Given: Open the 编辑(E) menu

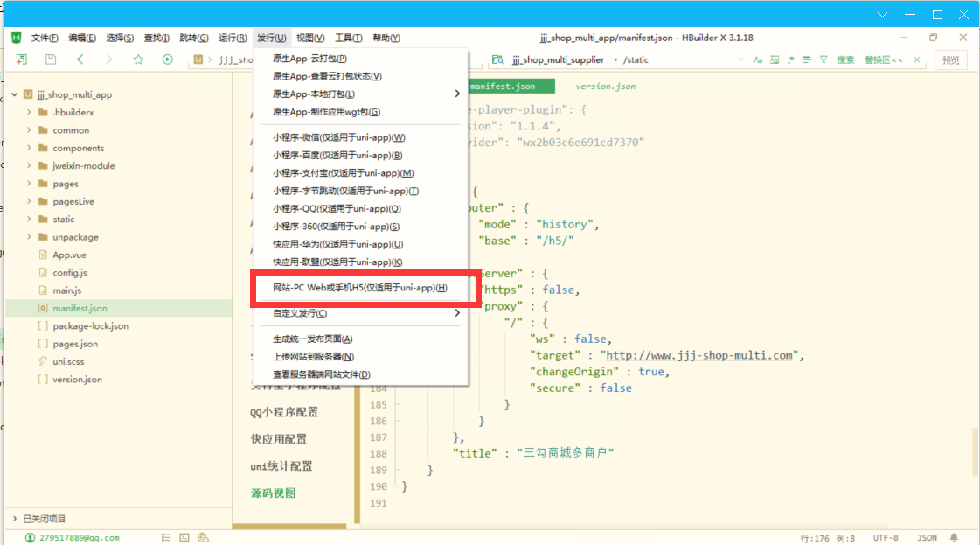Looking at the screenshot, I should pos(82,38).
